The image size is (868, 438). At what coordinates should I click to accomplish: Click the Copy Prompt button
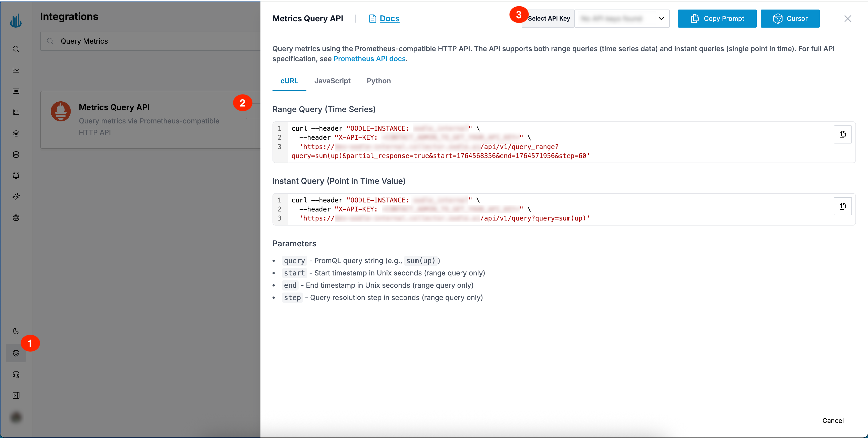717,19
